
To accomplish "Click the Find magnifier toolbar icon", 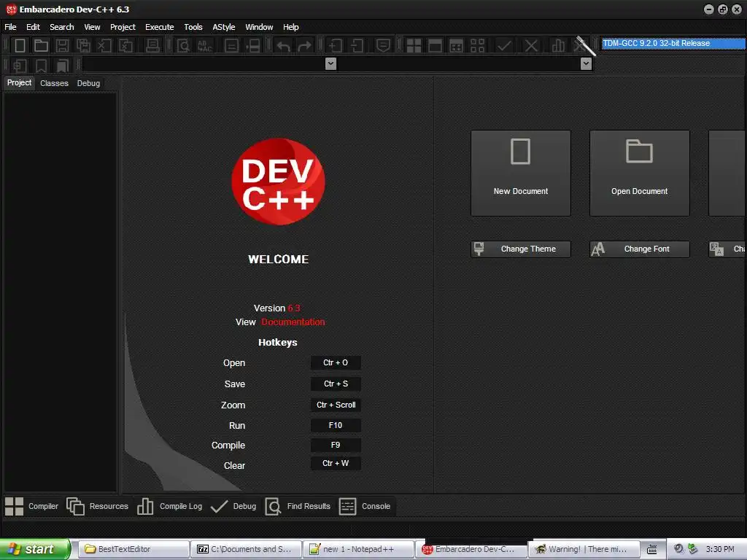I will pyautogui.click(x=183, y=46).
